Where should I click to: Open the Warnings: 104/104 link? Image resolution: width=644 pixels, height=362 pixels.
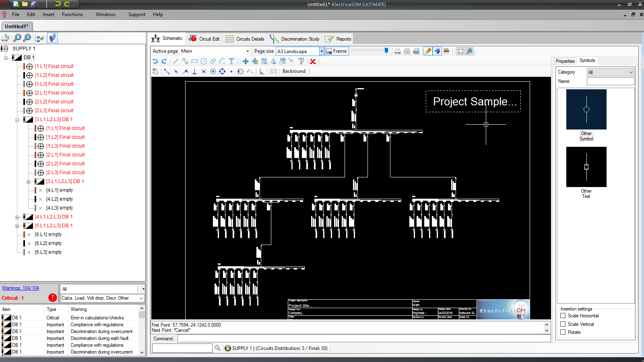coord(21,288)
